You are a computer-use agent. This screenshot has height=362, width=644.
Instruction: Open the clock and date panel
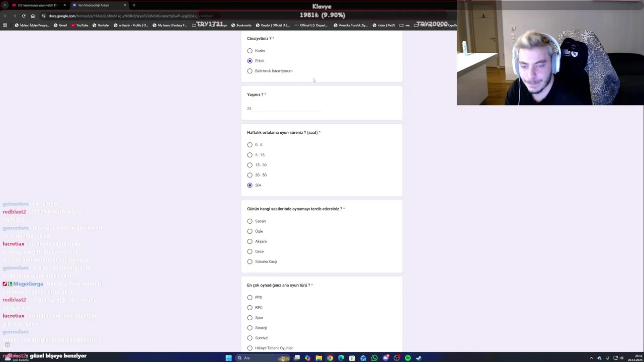point(635,358)
